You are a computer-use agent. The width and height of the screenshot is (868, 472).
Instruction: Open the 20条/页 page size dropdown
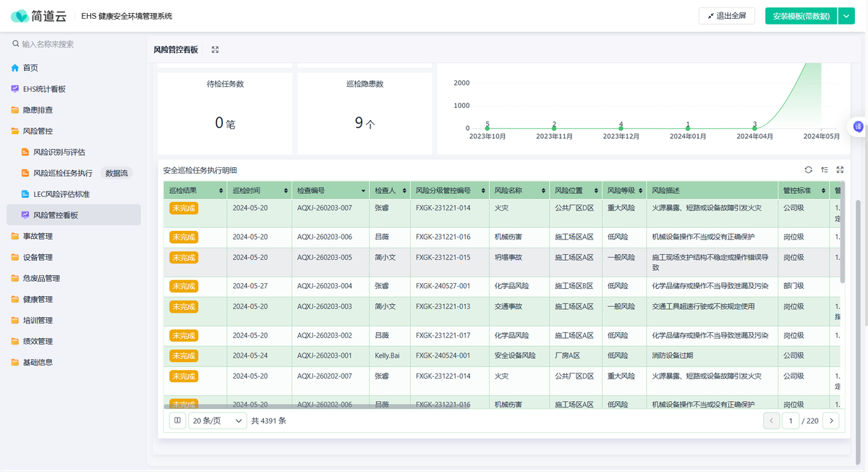pyautogui.click(x=217, y=421)
